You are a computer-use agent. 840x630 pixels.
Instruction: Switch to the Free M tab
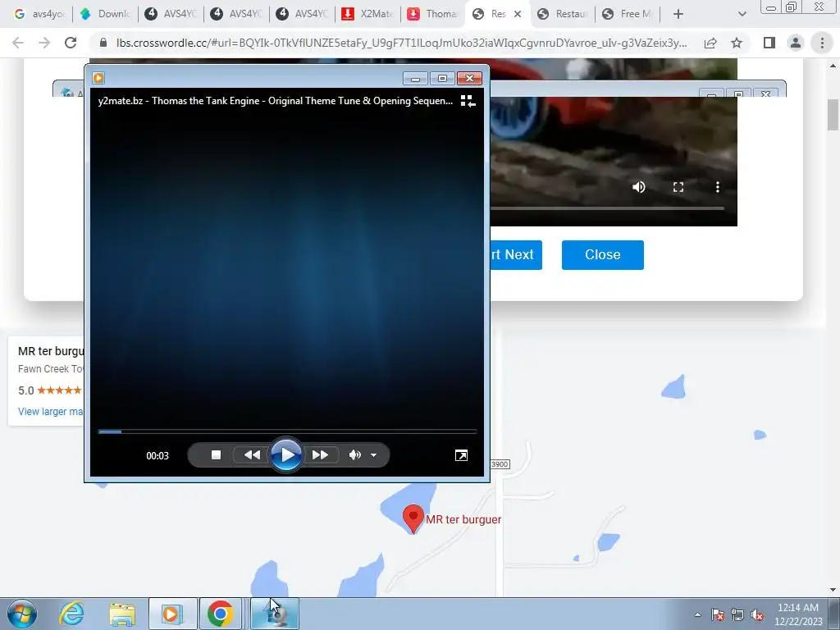(x=628, y=14)
